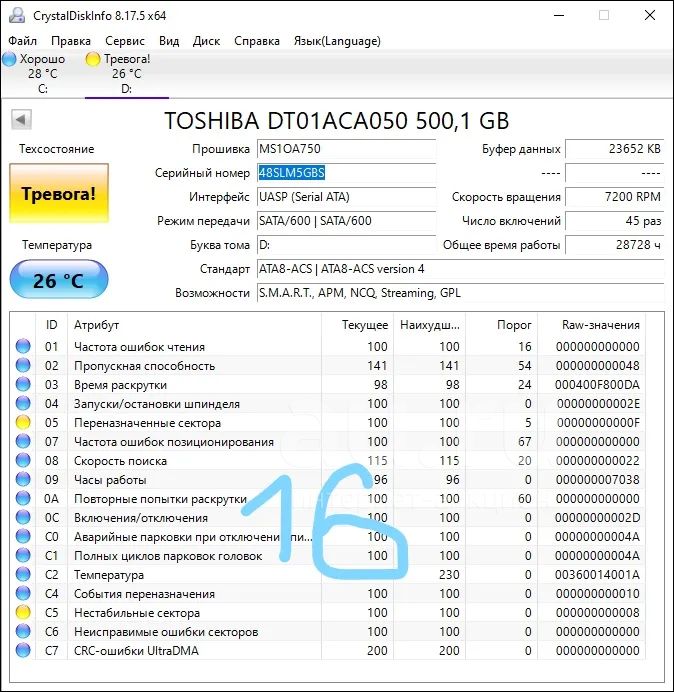This screenshot has height=692, width=674.
Task: Click the Текущее column header
Action: tap(358, 325)
